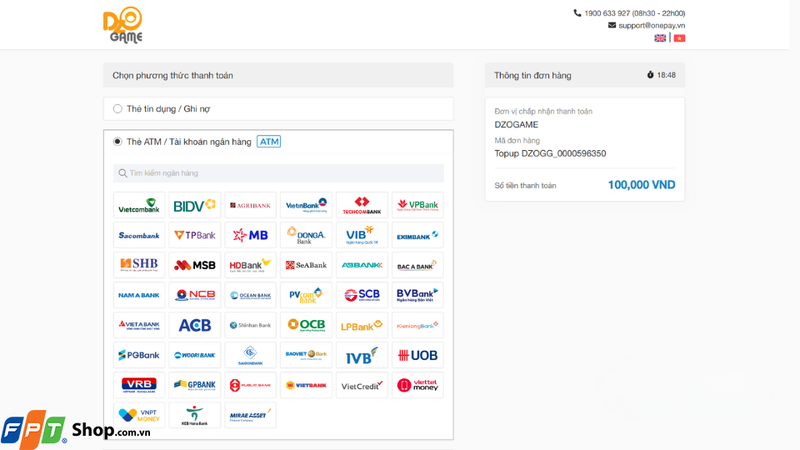Select the VPBank logo
This screenshot has width=800, height=450.
point(417,205)
